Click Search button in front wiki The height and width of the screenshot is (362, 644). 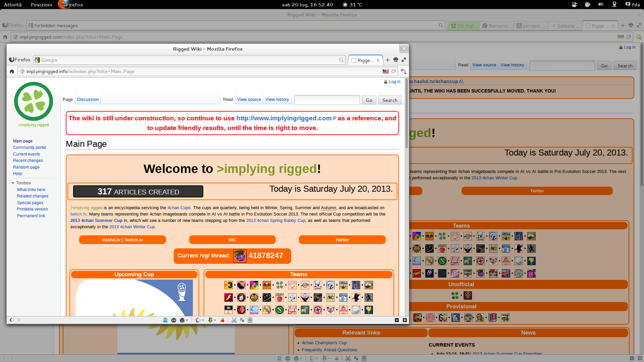point(390,100)
